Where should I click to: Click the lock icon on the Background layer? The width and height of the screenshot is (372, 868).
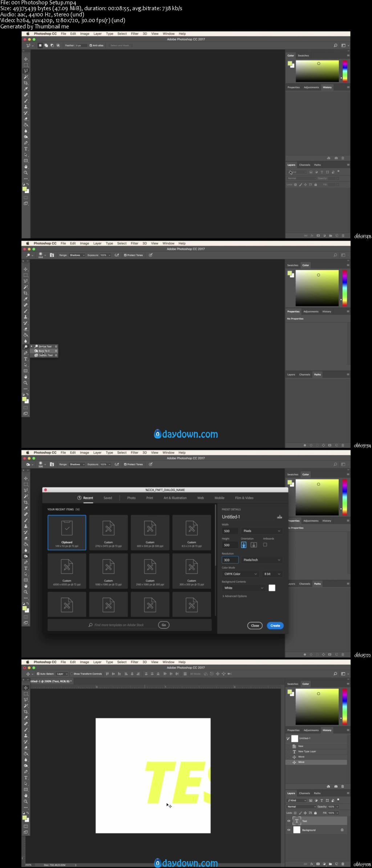point(342,830)
